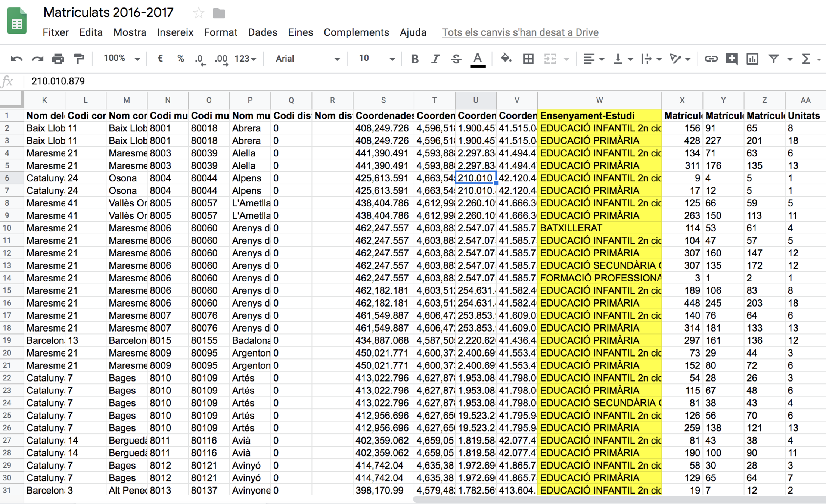The height and width of the screenshot is (504, 826).
Task: Toggle Strikethrough formatting button
Action: [456, 59]
